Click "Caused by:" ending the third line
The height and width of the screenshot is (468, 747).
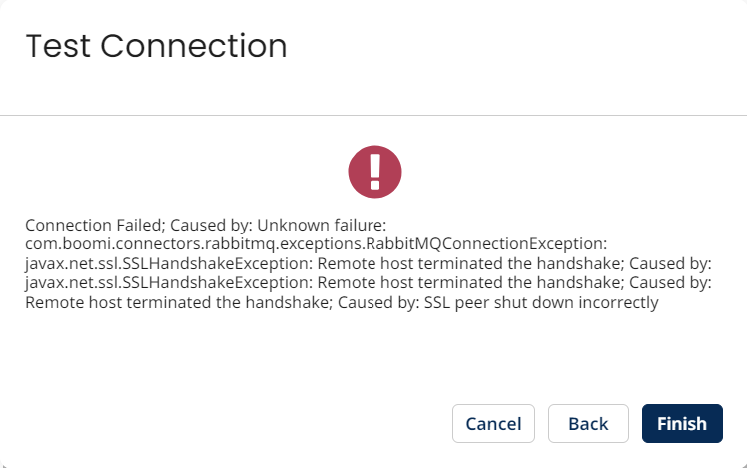point(673,263)
